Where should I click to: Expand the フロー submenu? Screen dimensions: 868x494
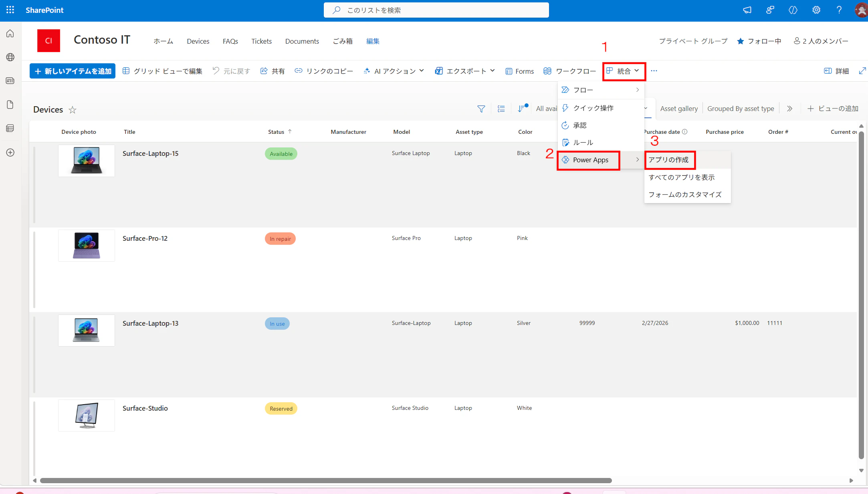tap(601, 90)
